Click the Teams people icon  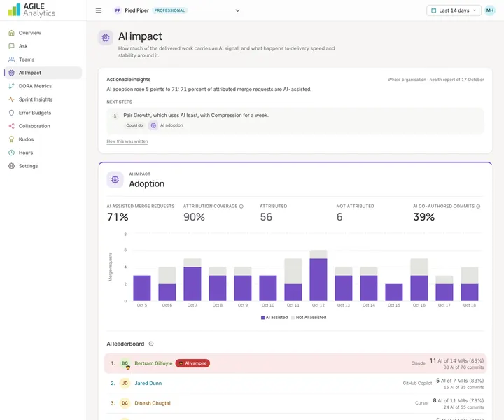pyautogui.click(x=12, y=59)
